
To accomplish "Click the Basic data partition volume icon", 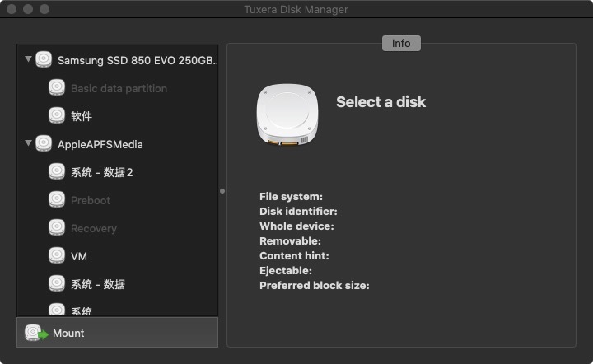I will (x=57, y=88).
